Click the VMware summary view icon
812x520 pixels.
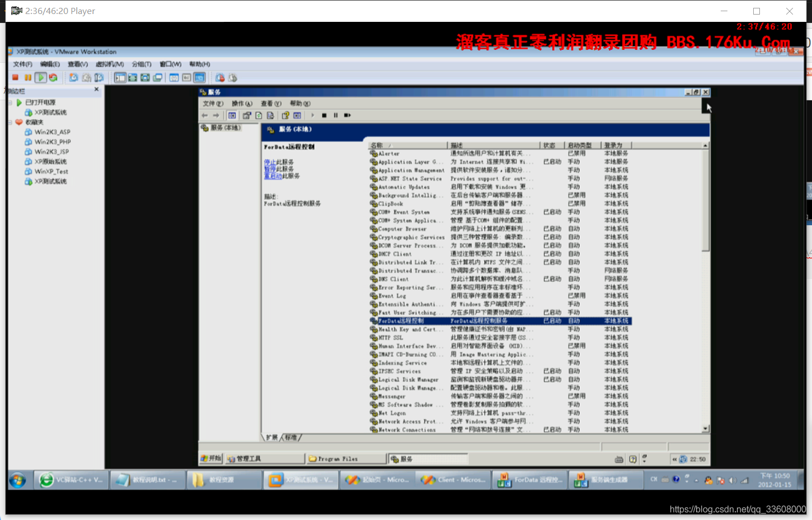tap(174, 77)
